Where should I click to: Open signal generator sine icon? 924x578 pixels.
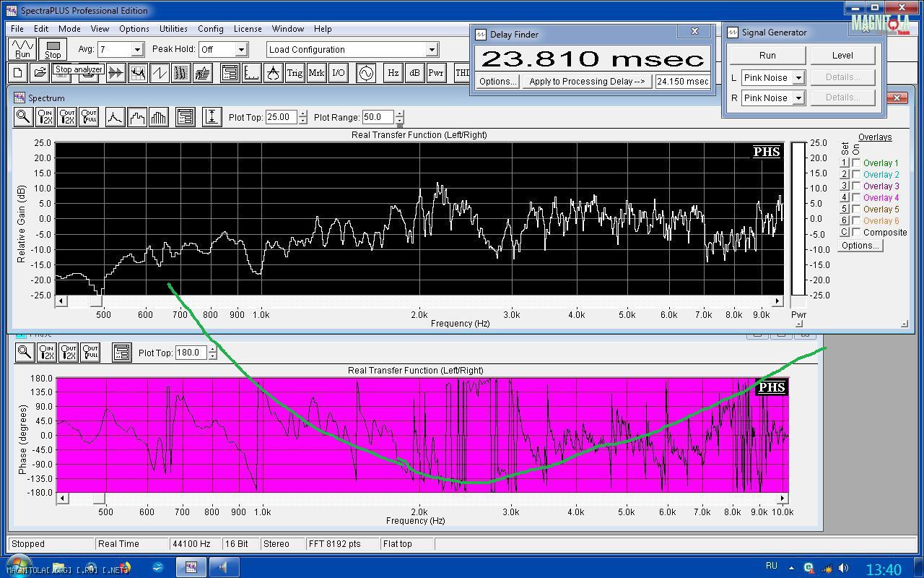click(x=366, y=73)
